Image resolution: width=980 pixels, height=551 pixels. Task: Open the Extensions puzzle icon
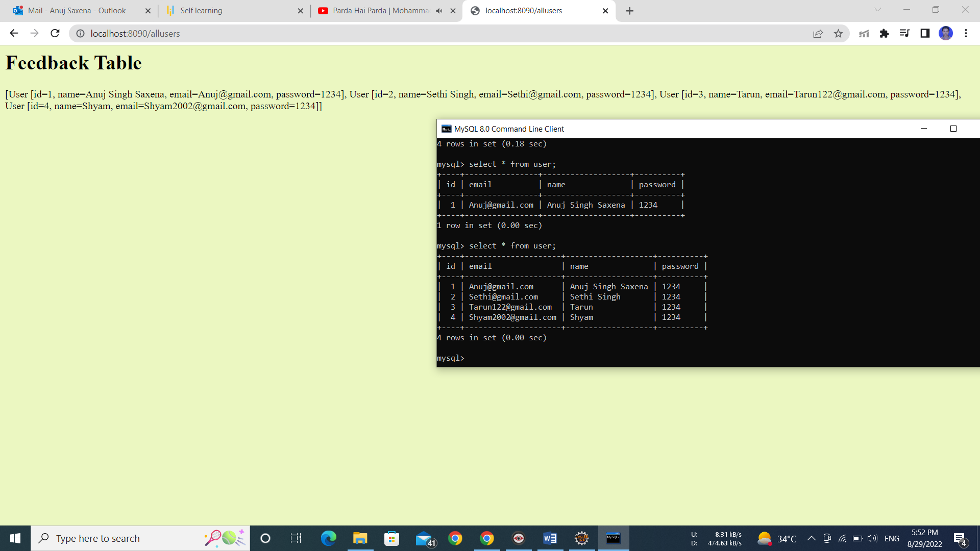tap(884, 34)
